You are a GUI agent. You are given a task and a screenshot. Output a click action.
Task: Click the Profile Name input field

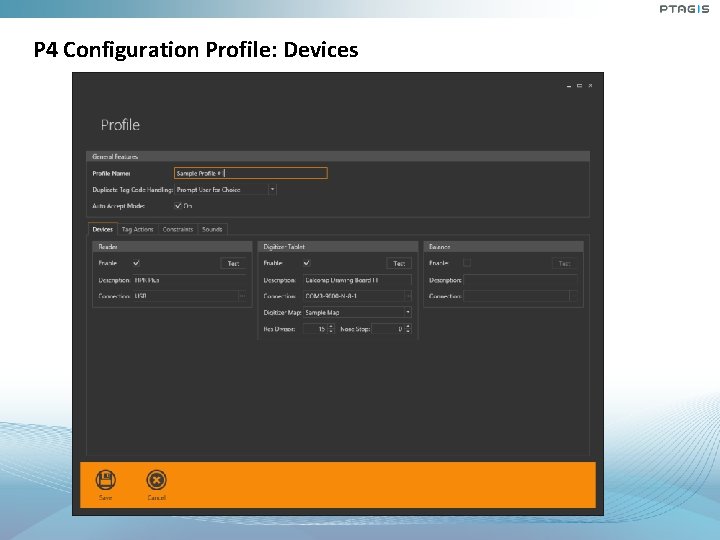[251, 173]
